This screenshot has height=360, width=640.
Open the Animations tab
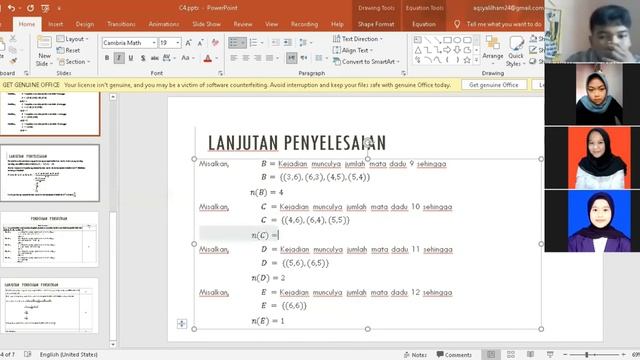(164, 24)
